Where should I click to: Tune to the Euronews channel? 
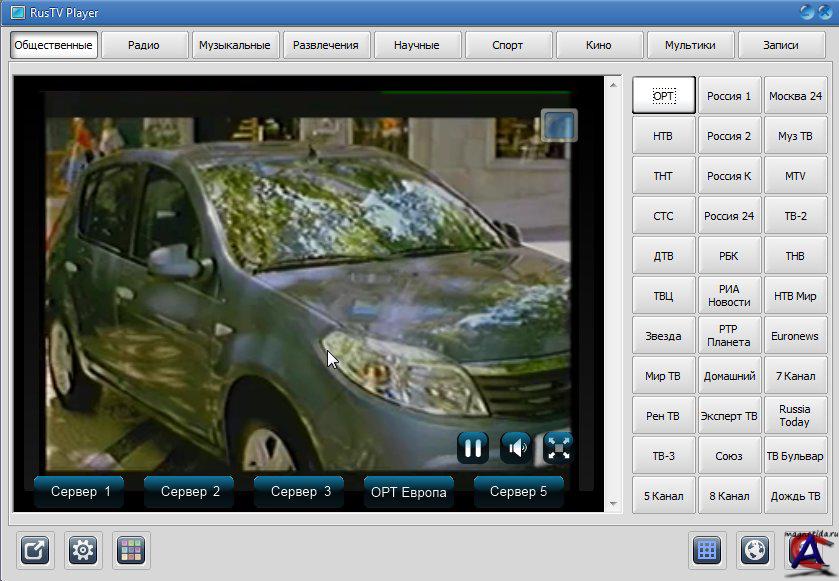[x=794, y=336]
